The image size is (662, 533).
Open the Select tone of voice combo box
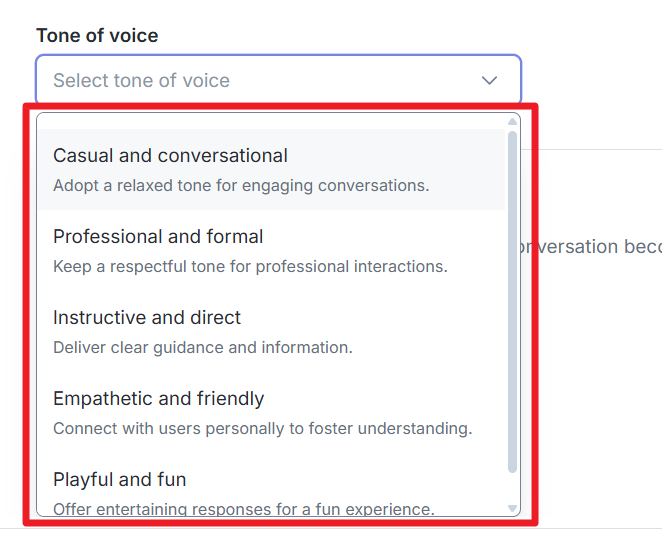(278, 80)
